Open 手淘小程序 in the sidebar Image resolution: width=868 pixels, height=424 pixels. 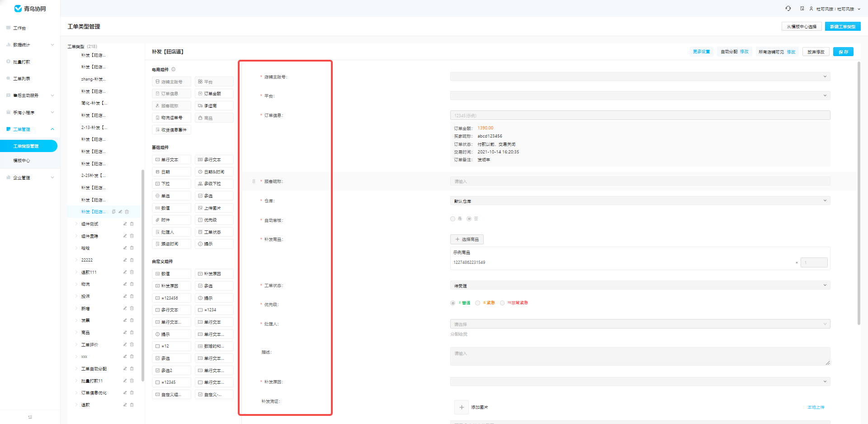click(30, 113)
